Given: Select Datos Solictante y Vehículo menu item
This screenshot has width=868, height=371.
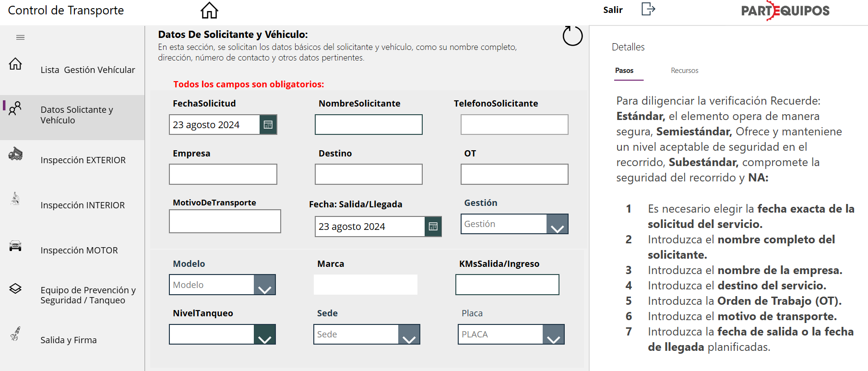Looking at the screenshot, I should (77, 115).
